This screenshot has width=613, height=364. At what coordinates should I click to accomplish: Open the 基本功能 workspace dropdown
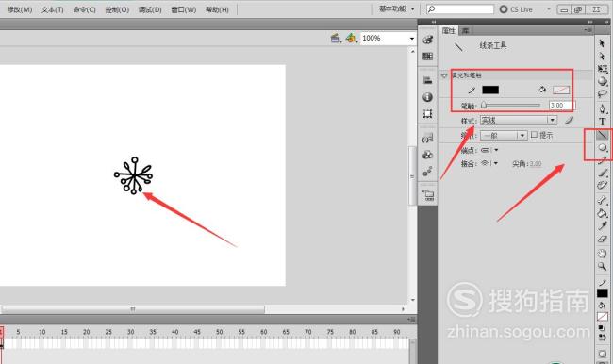[397, 9]
